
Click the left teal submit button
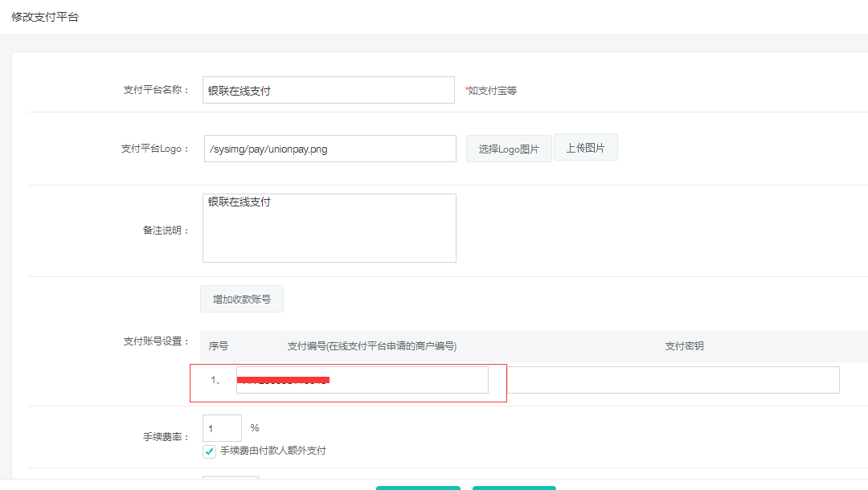(418, 488)
